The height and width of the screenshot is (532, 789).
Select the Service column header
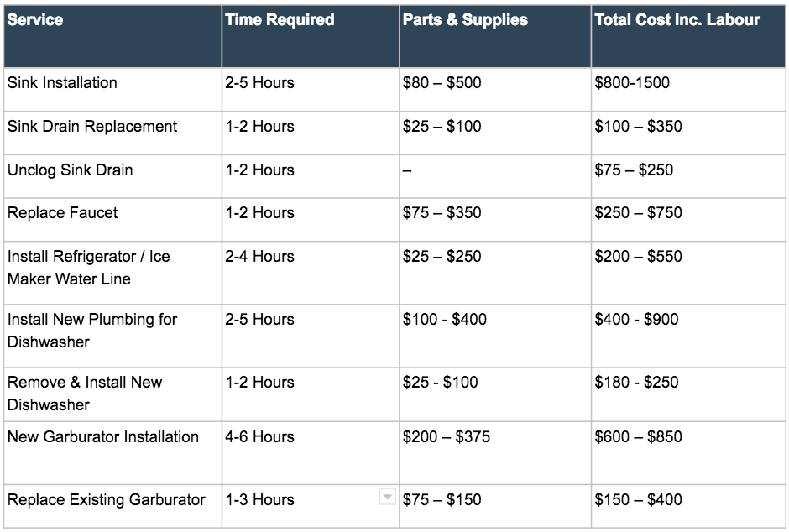click(112, 36)
